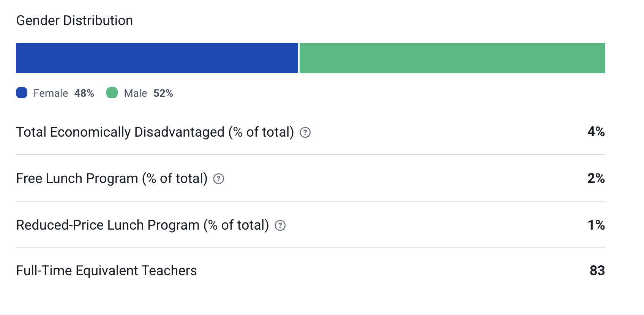Click the 2% free lunch value
Image resolution: width=644 pixels, height=315 pixels.
pos(596,178)
